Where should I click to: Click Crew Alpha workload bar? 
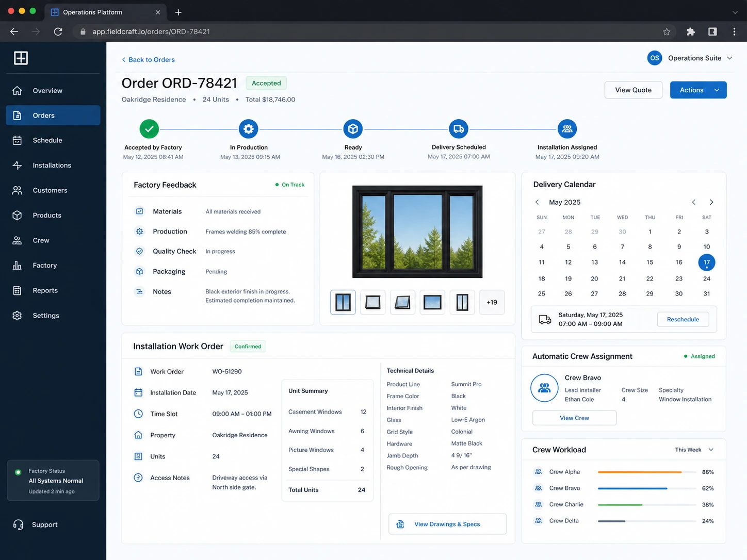click(x=646, y=472)
